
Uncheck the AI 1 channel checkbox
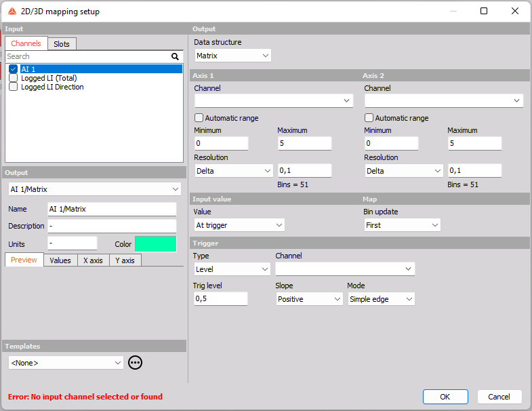tap(14, 69)
